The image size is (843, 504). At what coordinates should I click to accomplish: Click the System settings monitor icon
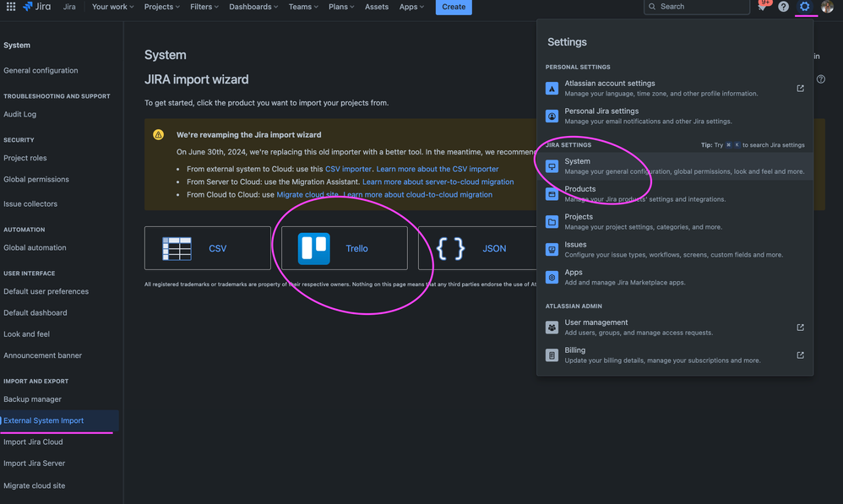click(x=552, y=166)
